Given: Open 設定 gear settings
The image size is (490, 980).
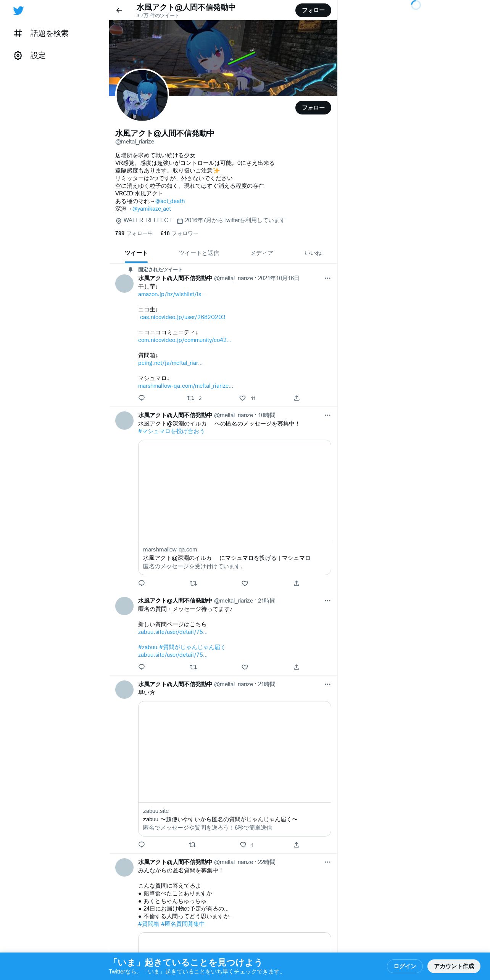Looking at the screenshot, I should pyautogui.click(x=30, y=56).
